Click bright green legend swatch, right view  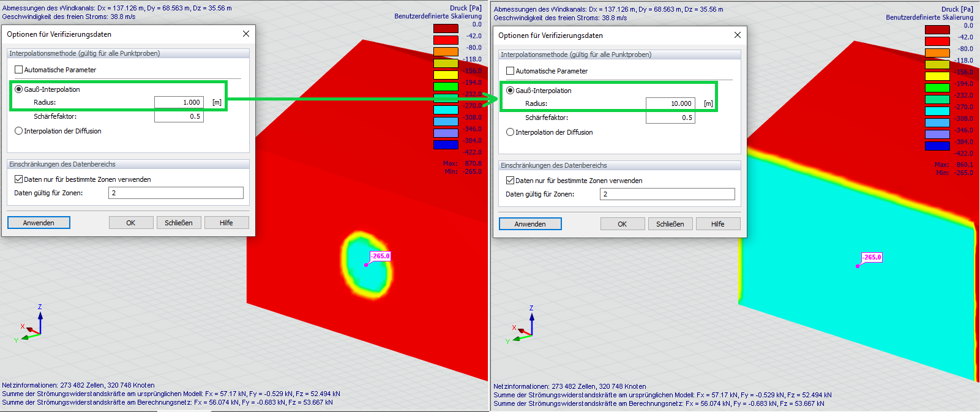coord(937,88)
